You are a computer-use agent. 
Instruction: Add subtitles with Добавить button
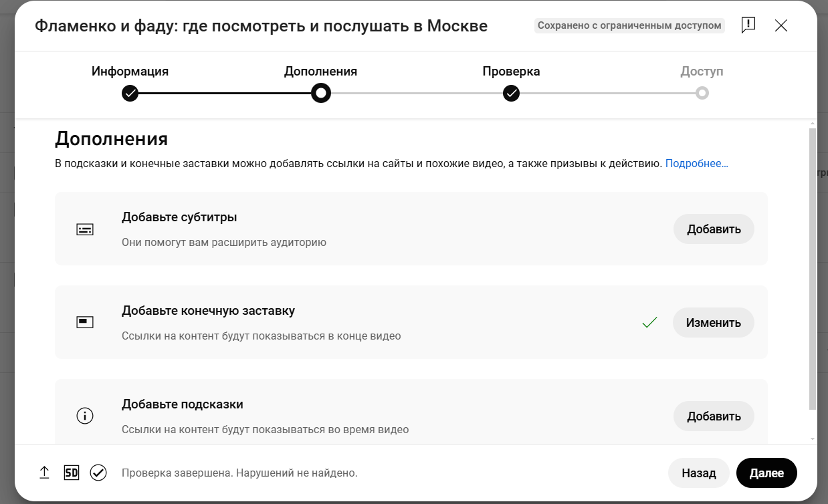[x=714, y=229]
